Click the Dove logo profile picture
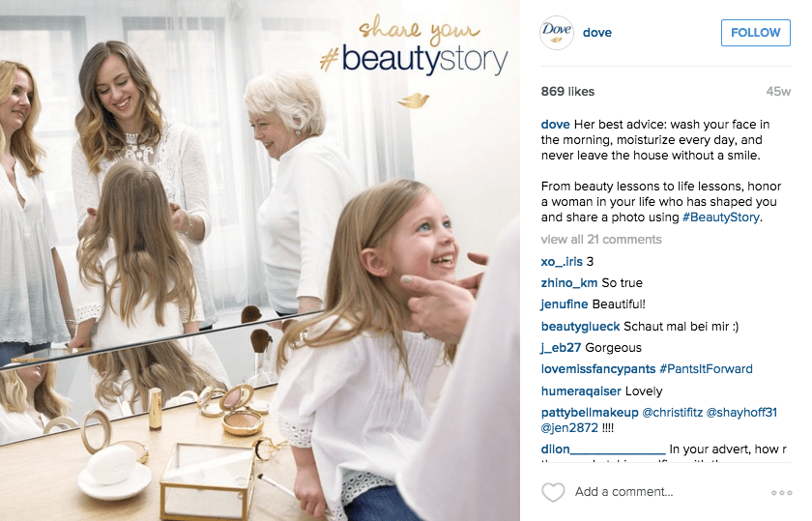Viewport: 812px width, 521px height. pyautogui.click(x=557, y=33)
